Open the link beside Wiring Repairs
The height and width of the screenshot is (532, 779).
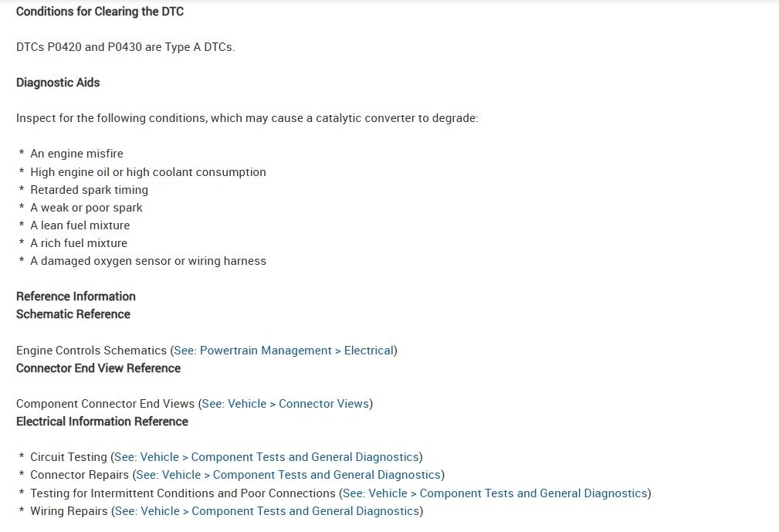[x=266, y=510]
